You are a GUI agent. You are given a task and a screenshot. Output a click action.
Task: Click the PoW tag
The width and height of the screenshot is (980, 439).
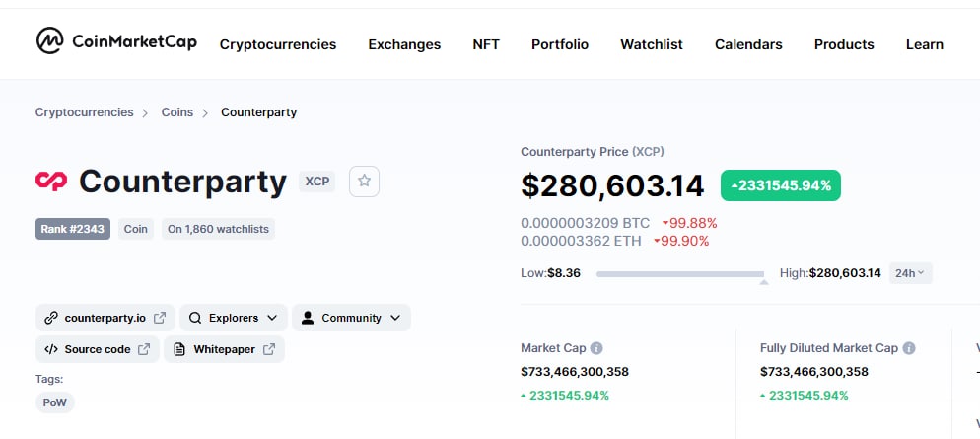point(55,402)
